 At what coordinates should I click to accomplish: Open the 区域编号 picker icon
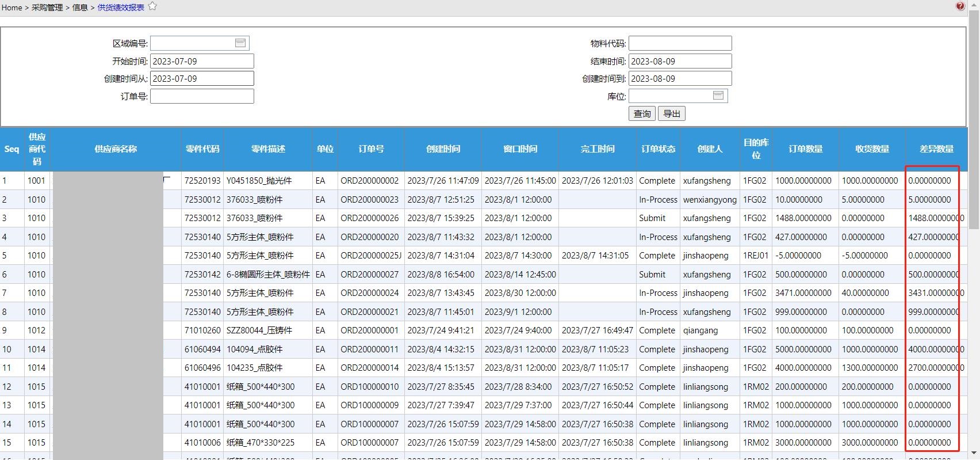coord(240,43)
